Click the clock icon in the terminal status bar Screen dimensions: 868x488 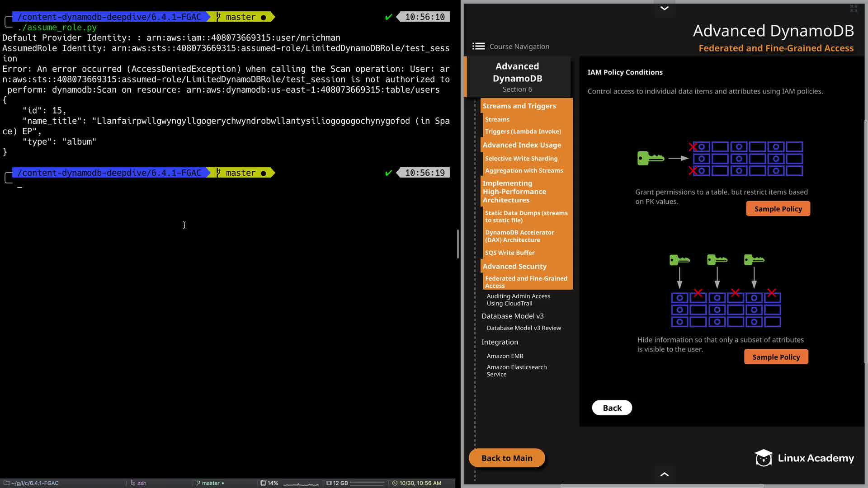(x=395, y=483)
